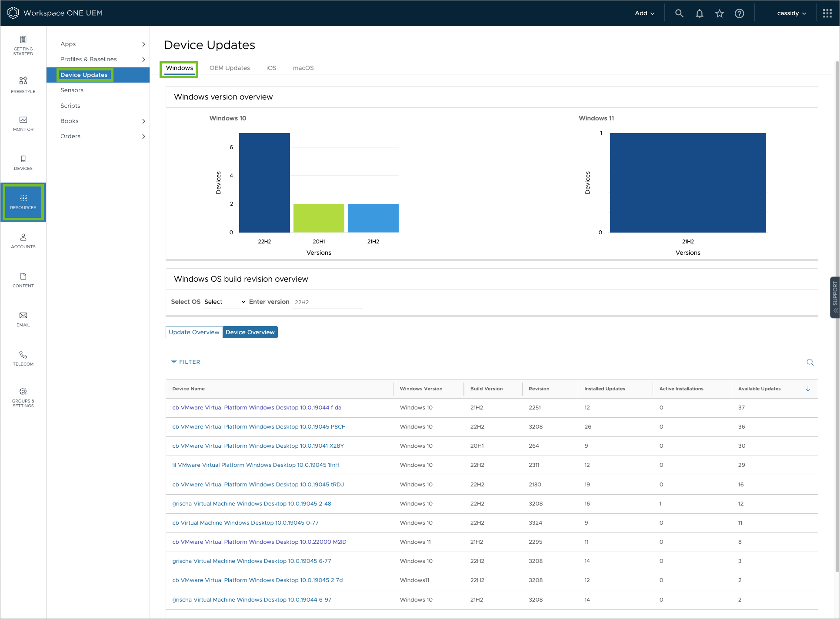Sort by Device Name column header
840x619 pixels.
click(188, 389)
